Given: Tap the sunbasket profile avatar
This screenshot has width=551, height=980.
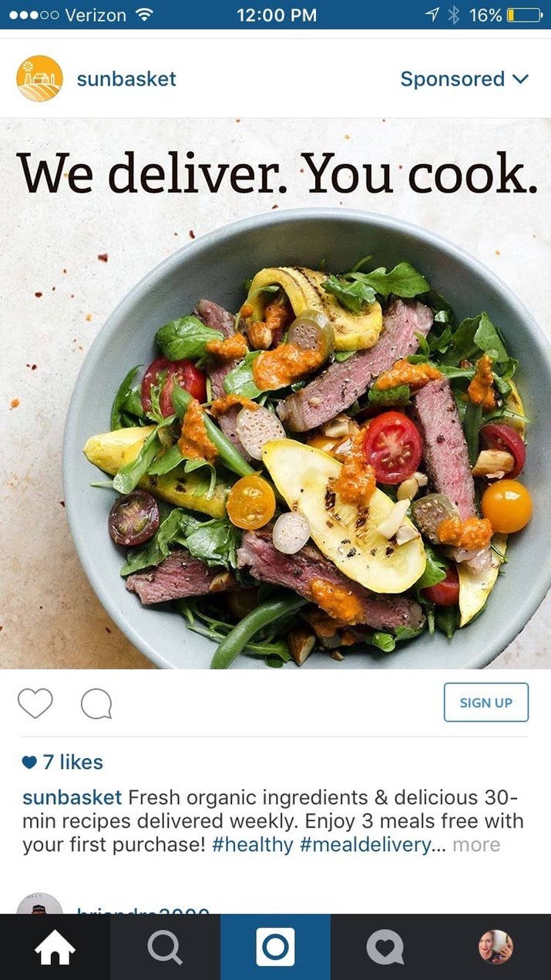Looking at the screenshot, I should point(39,79).
